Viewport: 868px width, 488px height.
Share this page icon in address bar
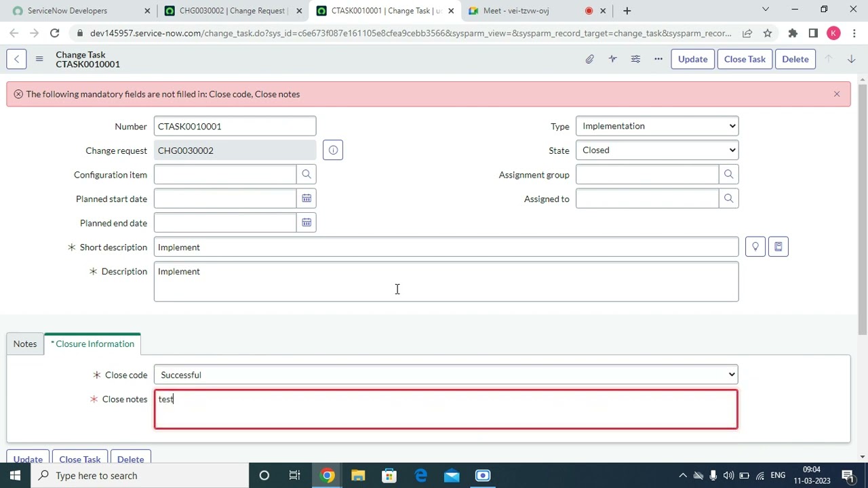[747, 33]
